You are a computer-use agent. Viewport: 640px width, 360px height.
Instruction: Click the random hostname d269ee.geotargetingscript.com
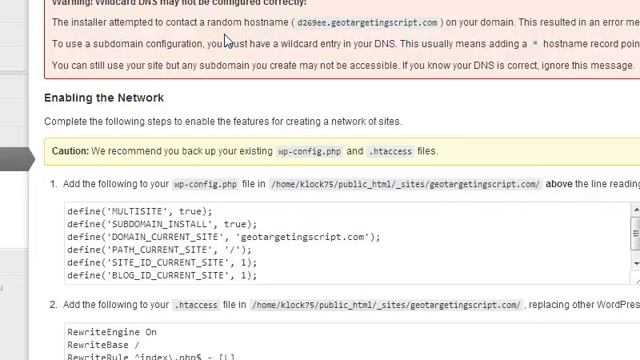coord(367,23)
